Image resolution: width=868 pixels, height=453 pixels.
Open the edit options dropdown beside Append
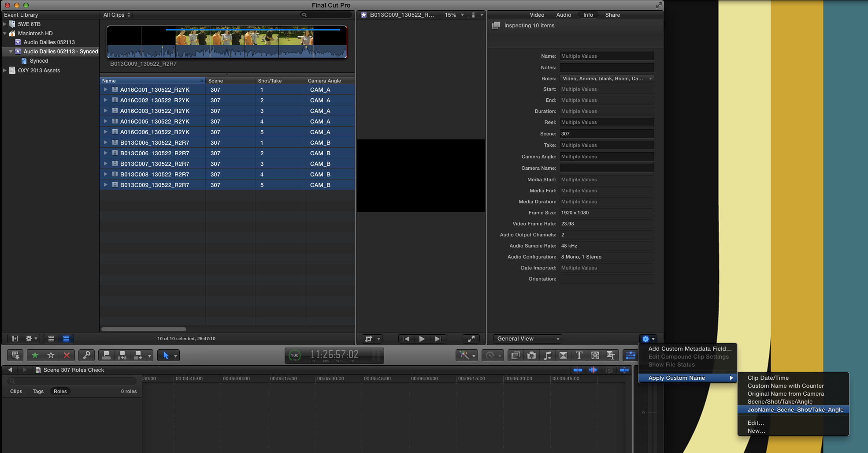[x=150, y=356]
